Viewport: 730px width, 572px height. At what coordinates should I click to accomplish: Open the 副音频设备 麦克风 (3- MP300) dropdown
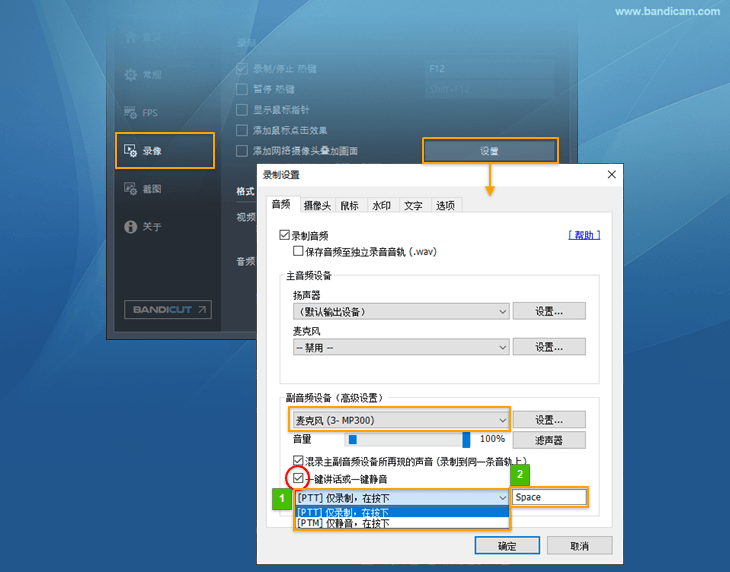tap(401, 420)
